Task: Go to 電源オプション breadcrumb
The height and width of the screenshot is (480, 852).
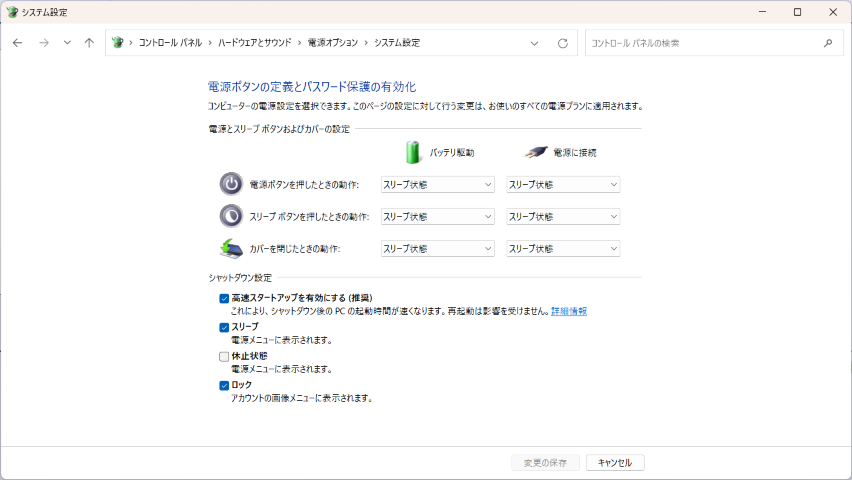Action: click(329, 43)
